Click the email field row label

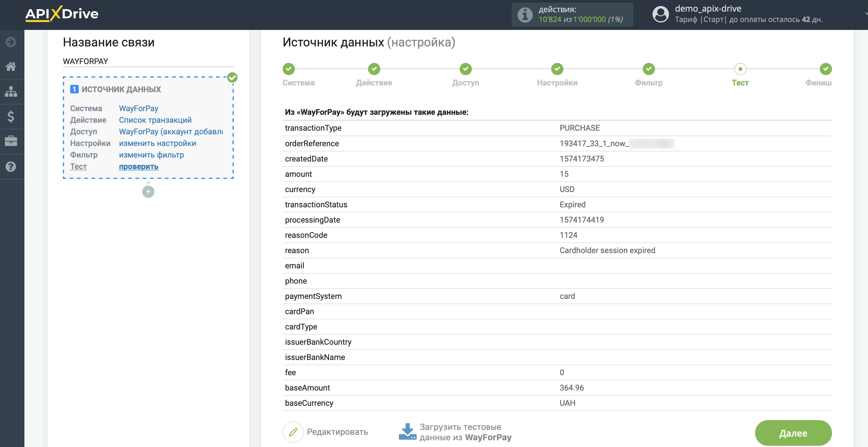coord(295,266)
